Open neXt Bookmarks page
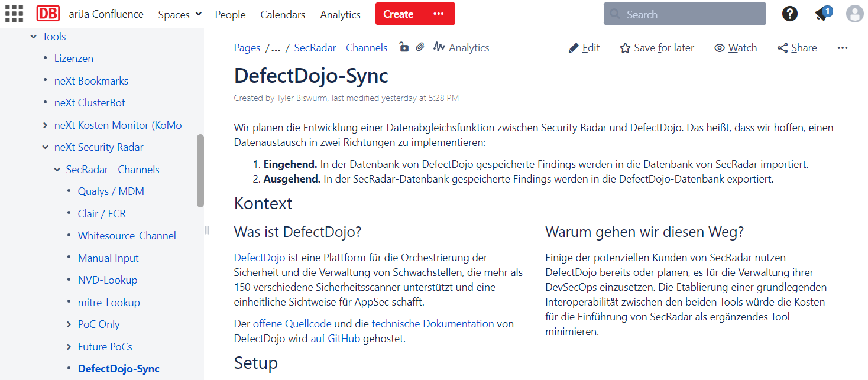868x380 pixels. click(x=91, y=81)
